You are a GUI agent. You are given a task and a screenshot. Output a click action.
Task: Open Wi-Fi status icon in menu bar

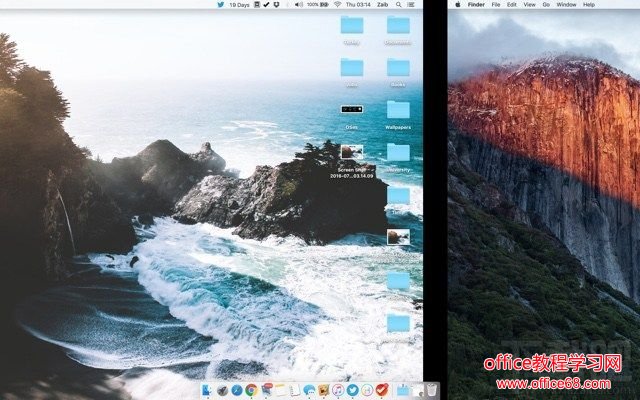338,4
